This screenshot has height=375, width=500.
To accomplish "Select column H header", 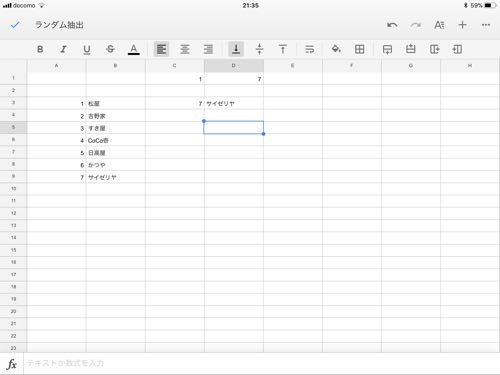I will point(470,66).
